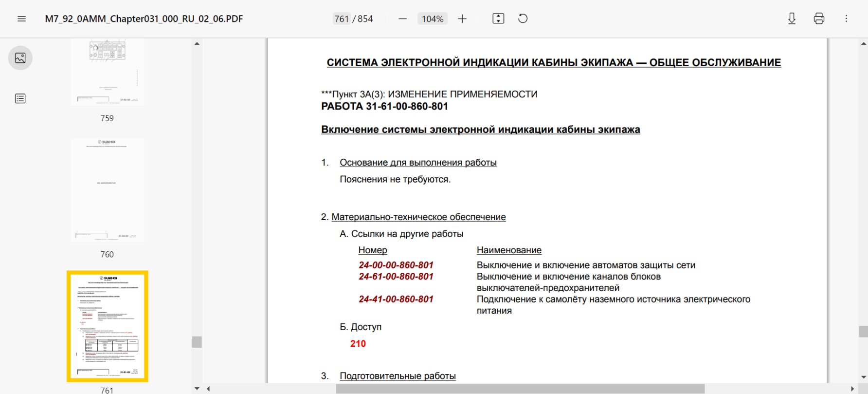Show the document outline view
The height and width of the screenshot is (394, 868).
pyautogui.click(x=20, y=98)
